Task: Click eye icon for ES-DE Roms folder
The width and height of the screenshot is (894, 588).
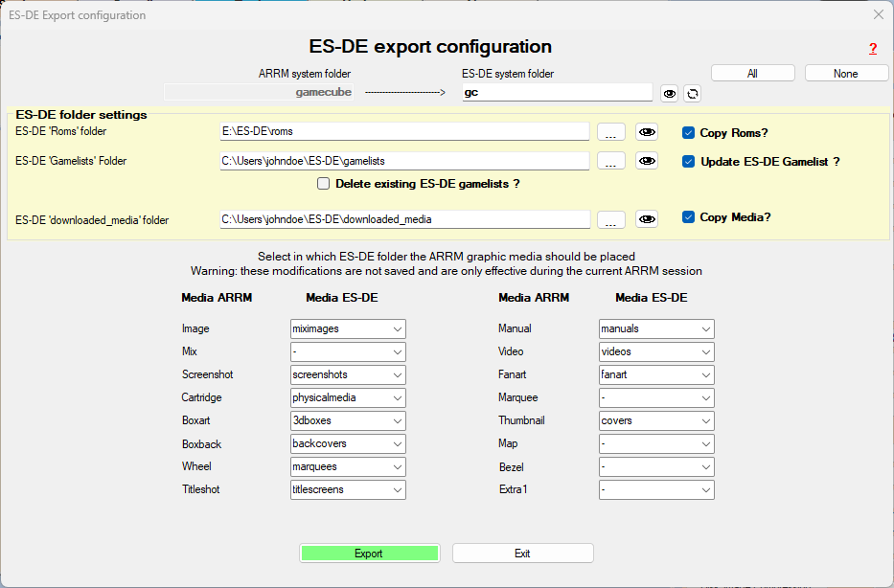Action: [647, 132]
